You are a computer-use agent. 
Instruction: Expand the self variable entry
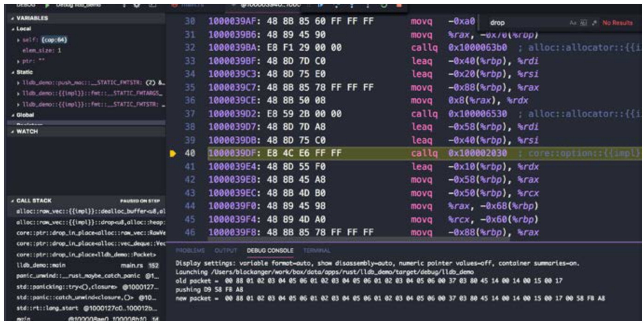tap(18, 40)
